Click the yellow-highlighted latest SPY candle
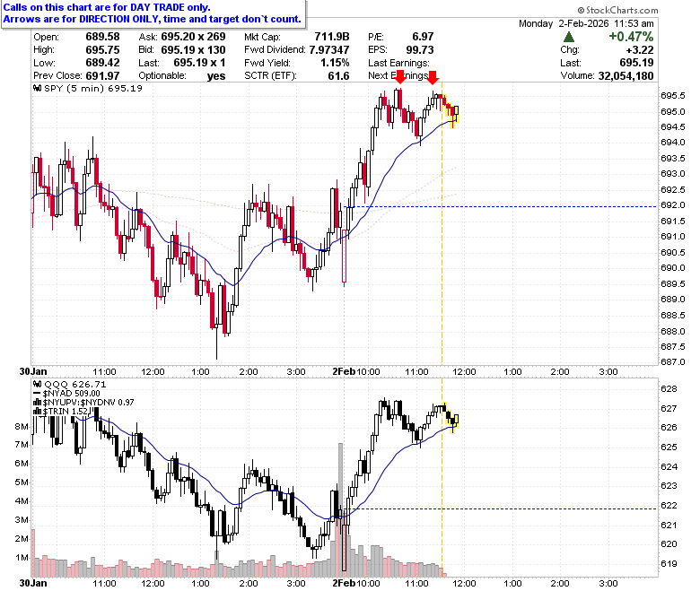Screen dimensions: 700x591 coord(456,111)
